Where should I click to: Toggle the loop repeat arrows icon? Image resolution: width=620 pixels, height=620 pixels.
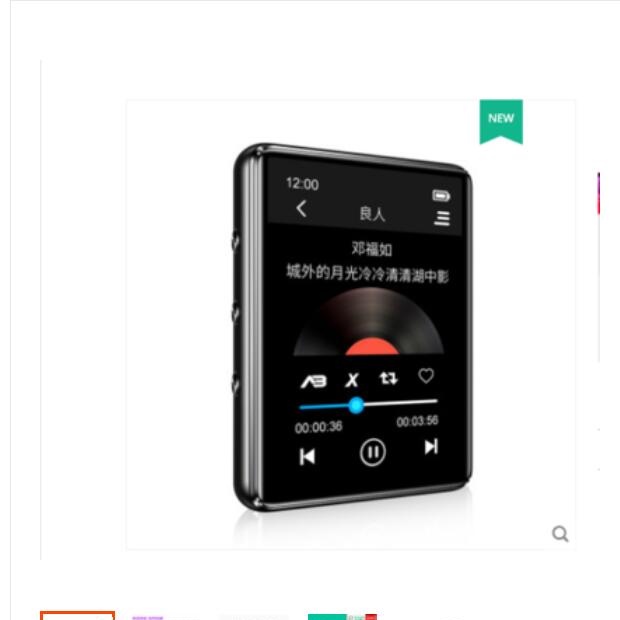388,378
